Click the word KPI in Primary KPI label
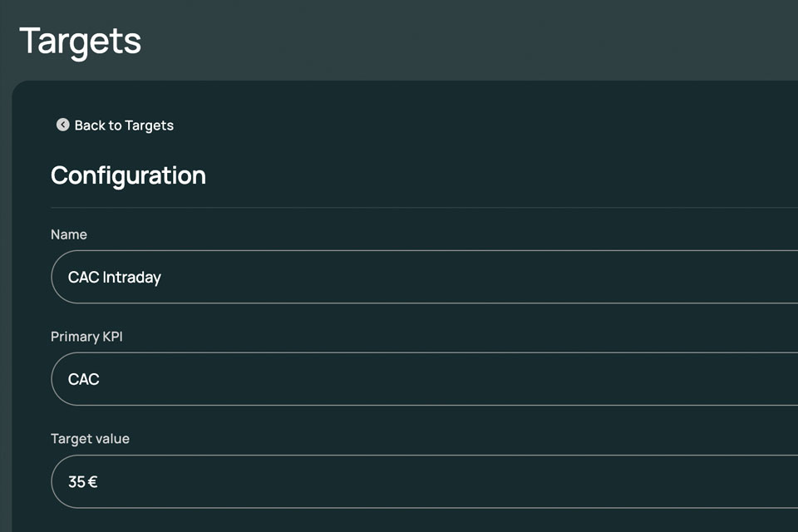Viewport: 798px width, 532px height. tap(112, 337)
